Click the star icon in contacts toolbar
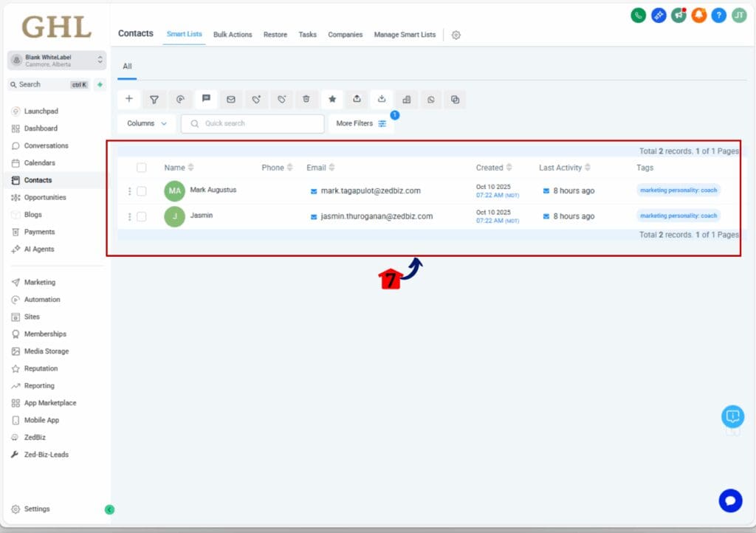This screenshot has width=756, height=533. pyautogui.click(x=331, y=100)
